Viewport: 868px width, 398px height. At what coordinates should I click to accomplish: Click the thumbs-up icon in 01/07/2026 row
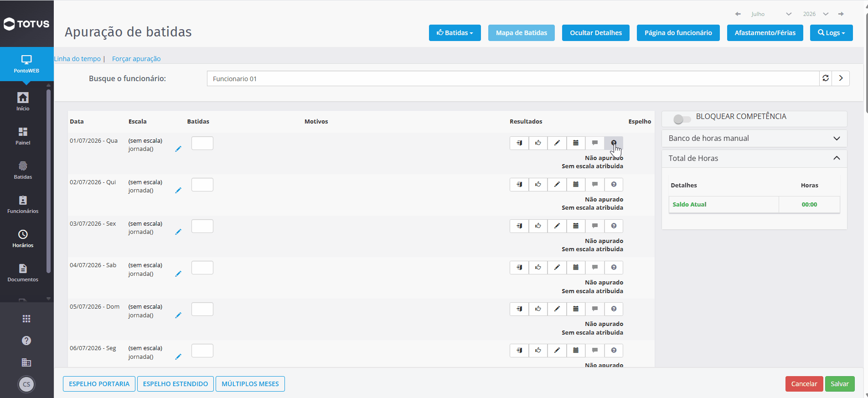[538, 143]
